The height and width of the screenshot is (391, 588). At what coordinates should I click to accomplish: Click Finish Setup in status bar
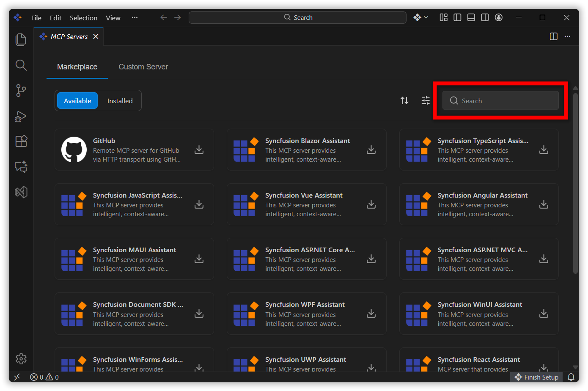pos(536,377)
